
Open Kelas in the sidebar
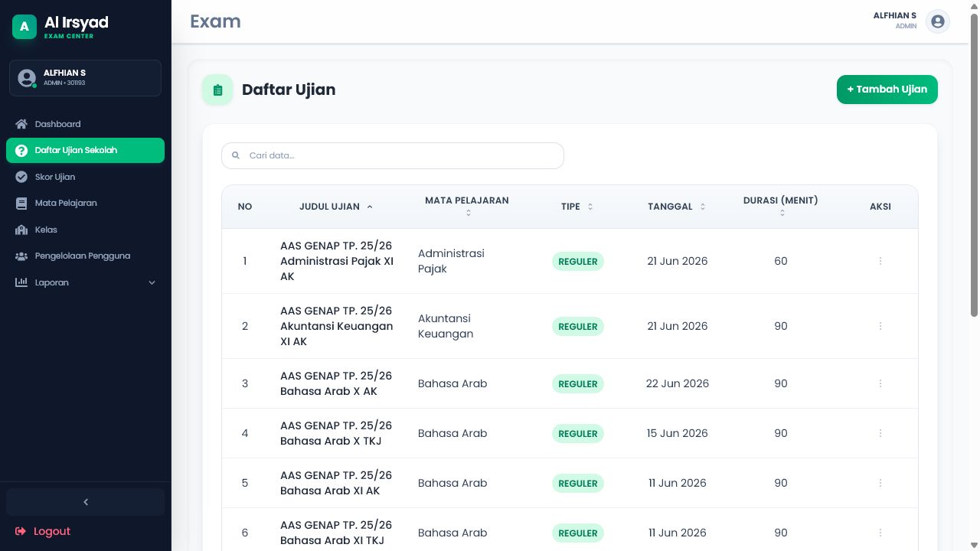point(85,230)
